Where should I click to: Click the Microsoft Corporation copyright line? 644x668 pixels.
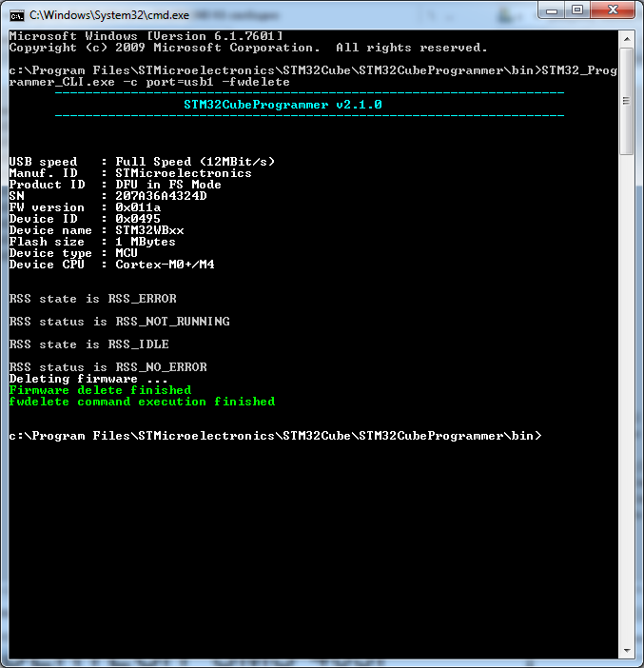tap(248, 48)
